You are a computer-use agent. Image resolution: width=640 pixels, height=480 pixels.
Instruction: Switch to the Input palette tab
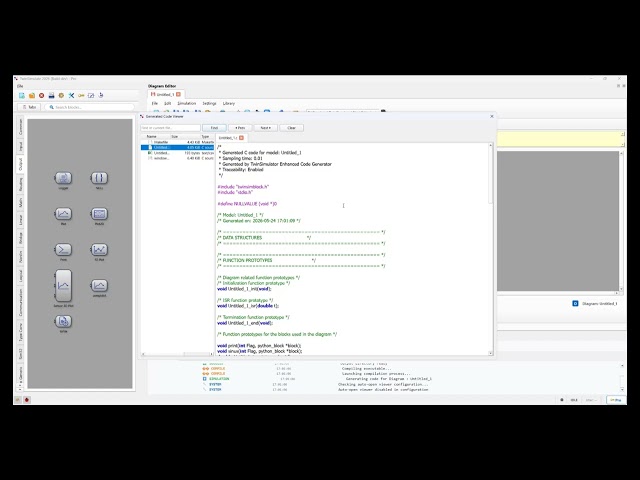click(20, 146)
